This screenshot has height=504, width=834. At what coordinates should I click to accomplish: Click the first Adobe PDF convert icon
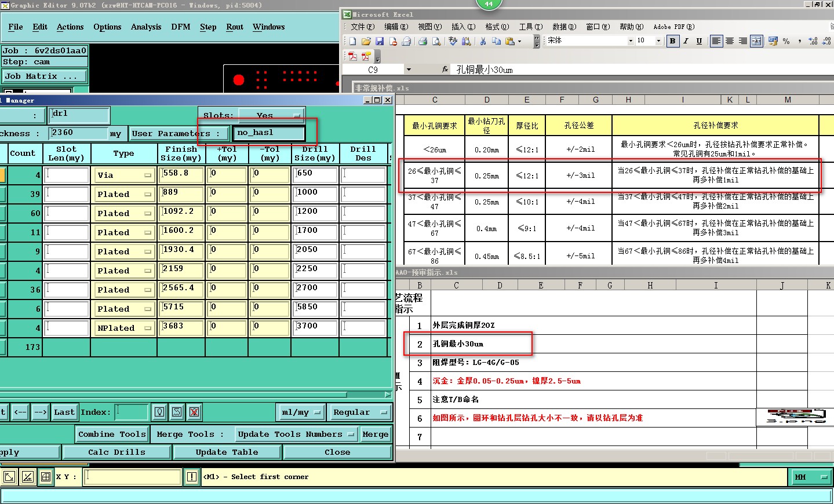coord(352,56)
